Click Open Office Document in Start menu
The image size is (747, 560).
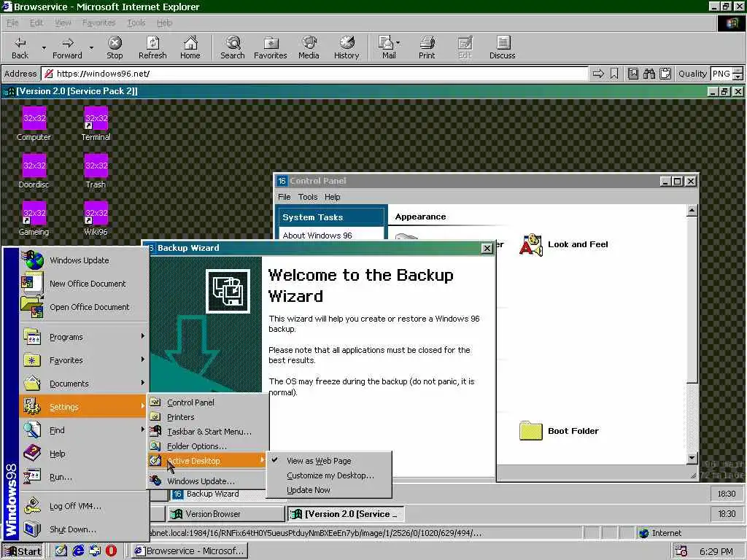coord(83,307)
